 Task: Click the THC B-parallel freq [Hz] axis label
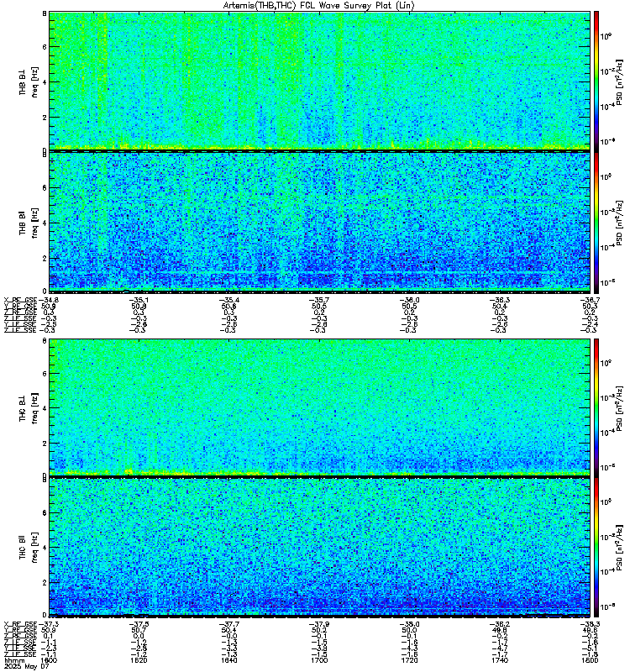[34, 548]
